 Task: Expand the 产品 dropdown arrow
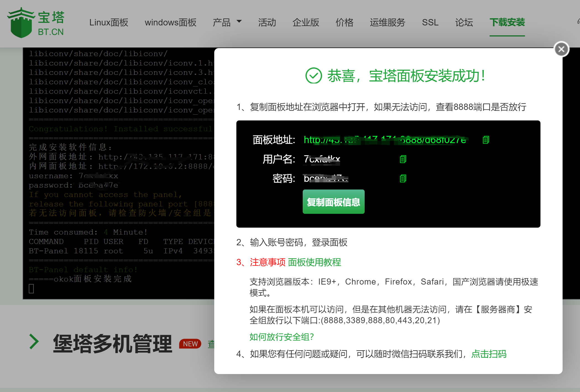click(239, 21)
